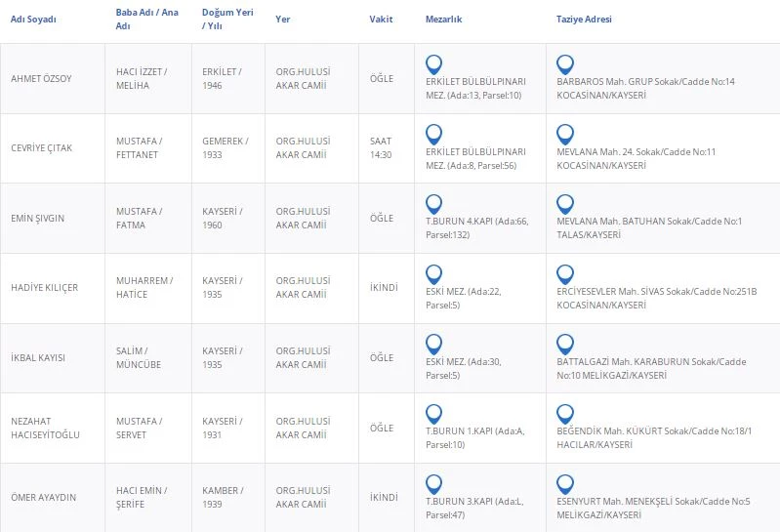The width and height of the screenshot is (780, 532).
Task: Open T.BURUN 4.KAPI cemetery map pin
Action: [434, 204]
